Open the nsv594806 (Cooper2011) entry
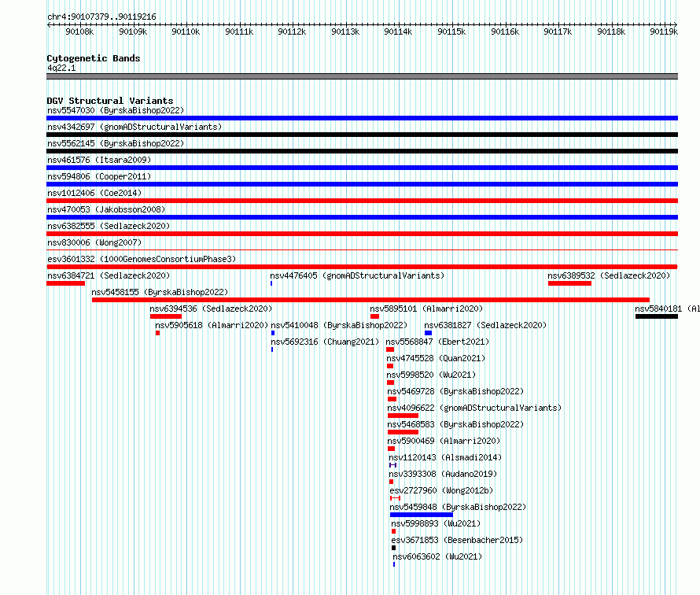The width and height of the screenshot is (700, 595). [x=99, y=176]
